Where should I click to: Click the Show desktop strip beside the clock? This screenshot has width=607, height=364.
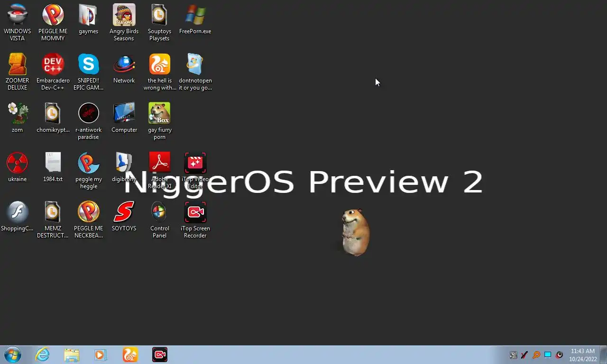coord(604,355)
